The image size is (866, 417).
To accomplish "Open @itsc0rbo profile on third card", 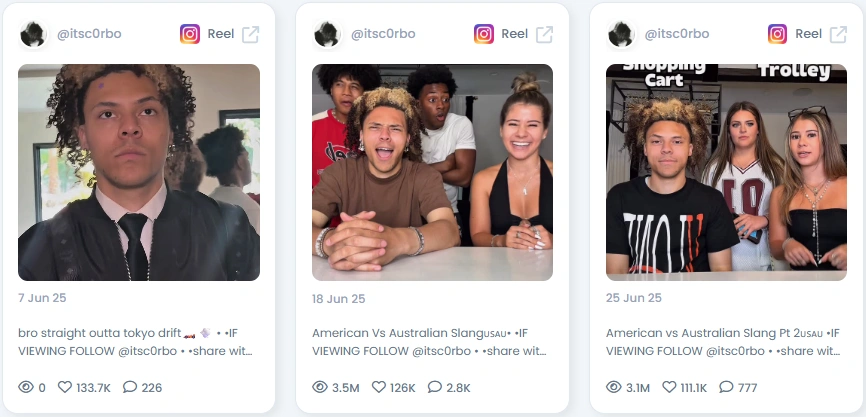I will (677, 34).
